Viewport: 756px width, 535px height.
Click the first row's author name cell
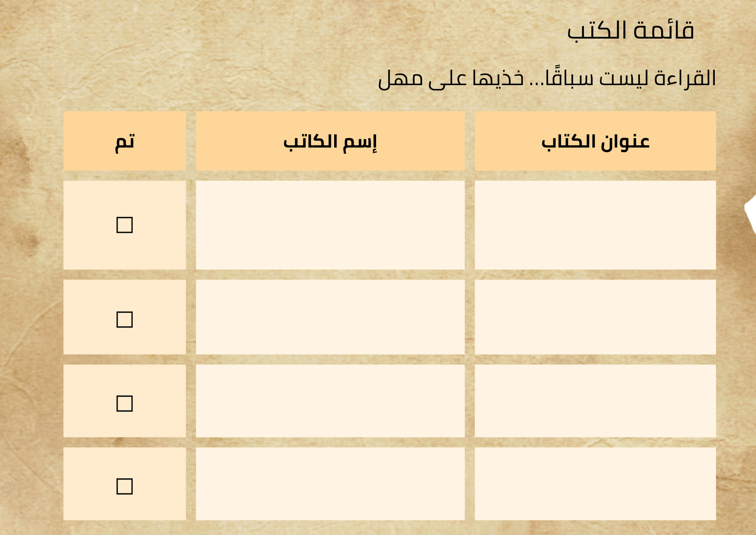coord(330,225)
